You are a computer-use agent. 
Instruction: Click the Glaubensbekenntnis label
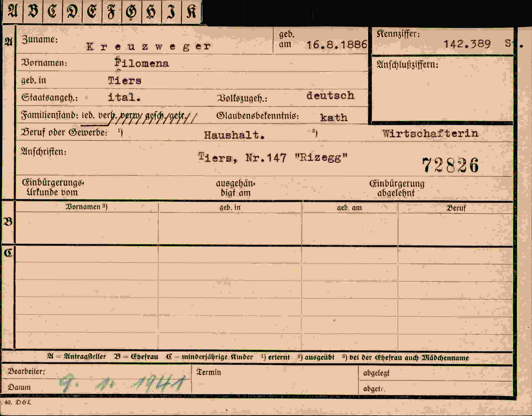[258, 116]
